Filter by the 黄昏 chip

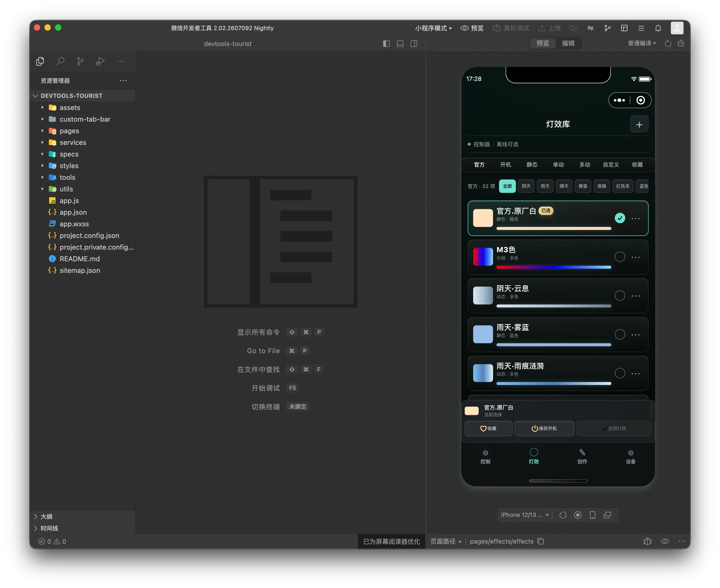[x=583, y=186]
